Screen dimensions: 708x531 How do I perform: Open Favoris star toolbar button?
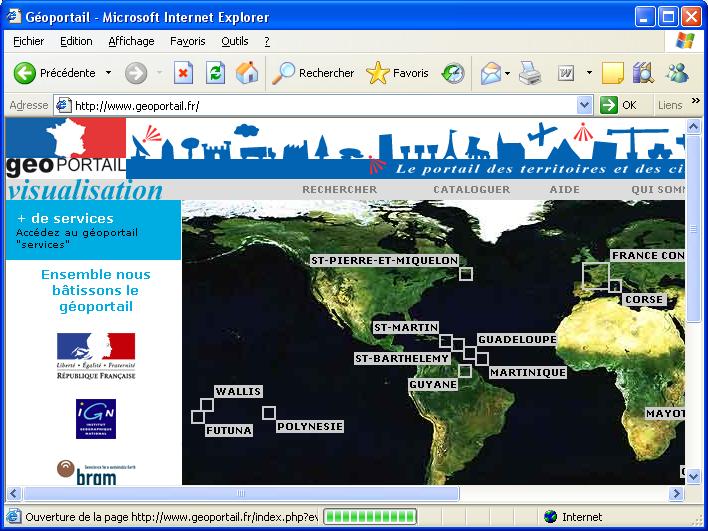pos(397,73)
